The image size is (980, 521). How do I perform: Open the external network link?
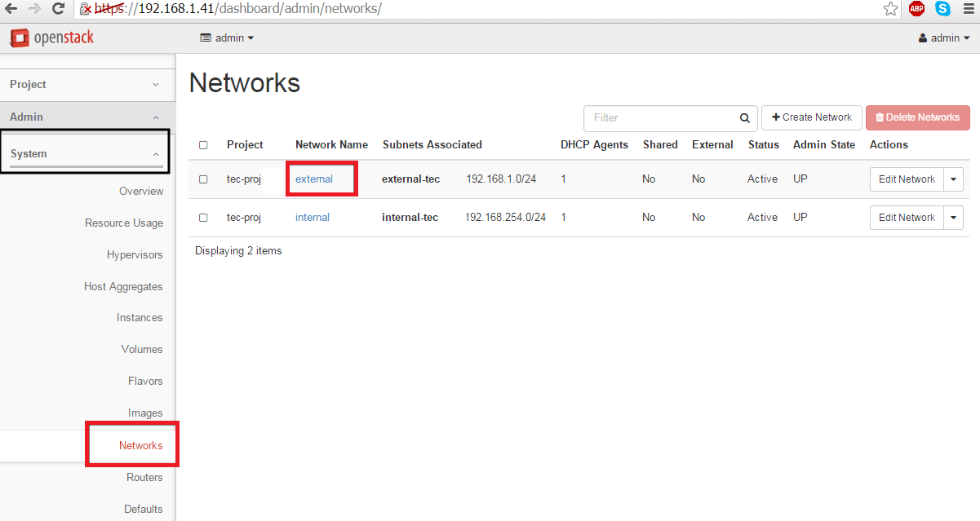click(x=314, y=179)
